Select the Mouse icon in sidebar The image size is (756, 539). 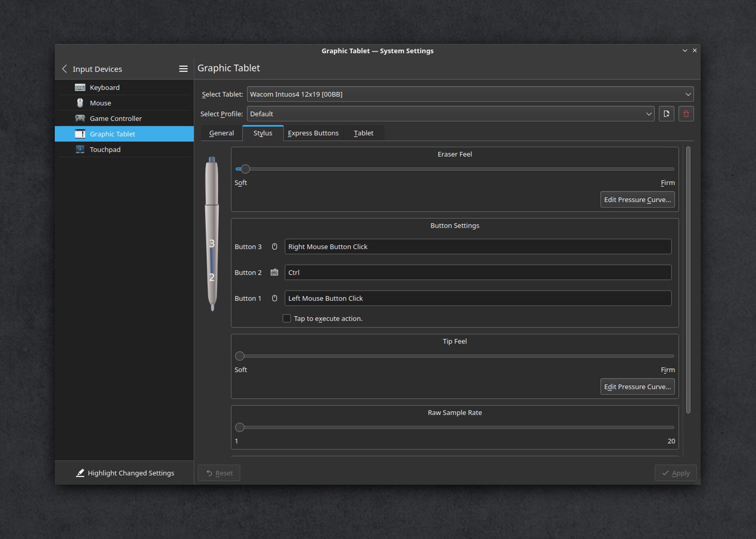tap(80, 103)
